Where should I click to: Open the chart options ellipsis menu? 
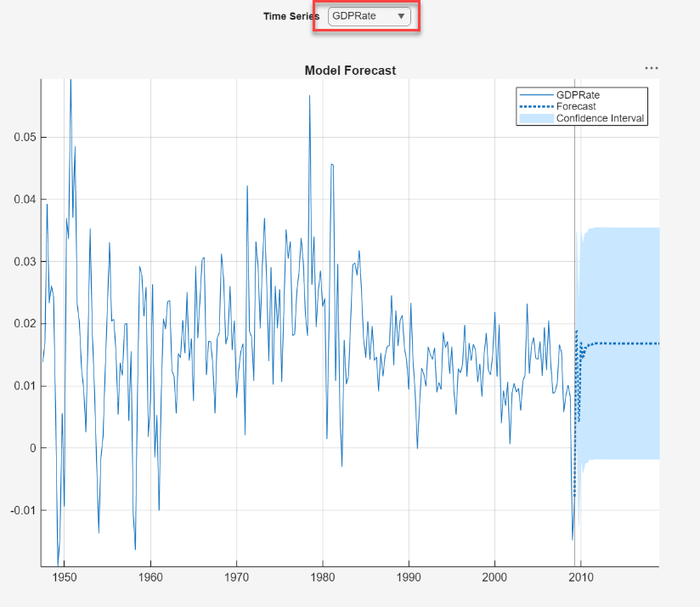(652, 68)
